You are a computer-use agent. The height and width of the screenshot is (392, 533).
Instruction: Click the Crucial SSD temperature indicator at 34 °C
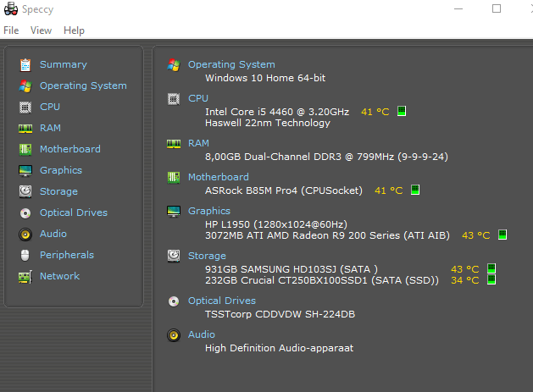(491, 280)
